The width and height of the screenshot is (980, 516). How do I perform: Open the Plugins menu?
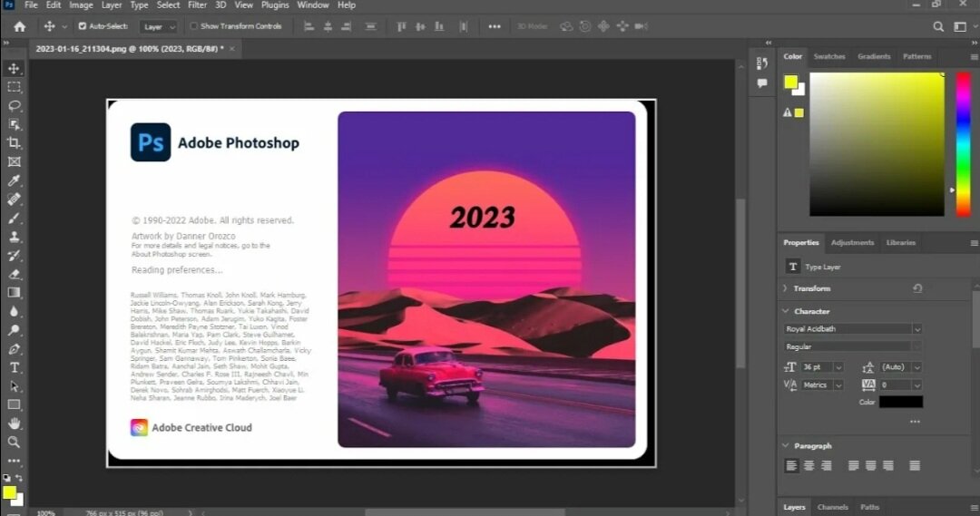tap(275, 5)
